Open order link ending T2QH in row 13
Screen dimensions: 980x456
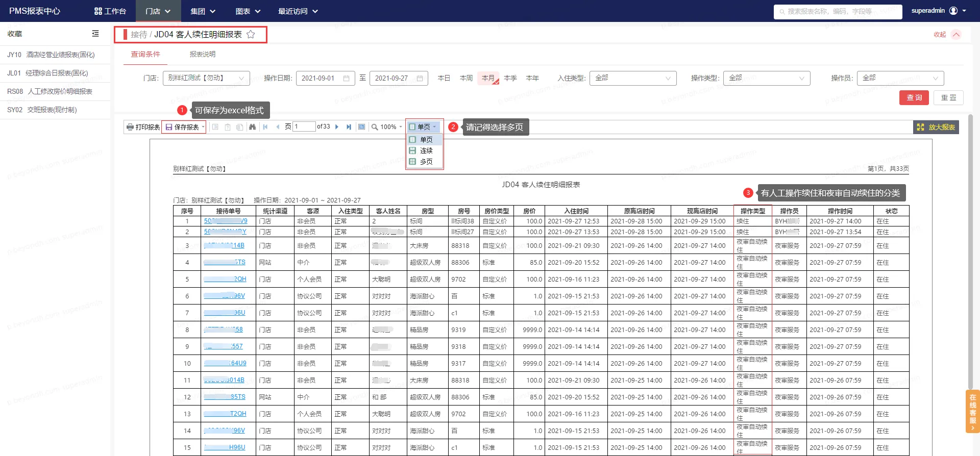[x=225, y=414]
